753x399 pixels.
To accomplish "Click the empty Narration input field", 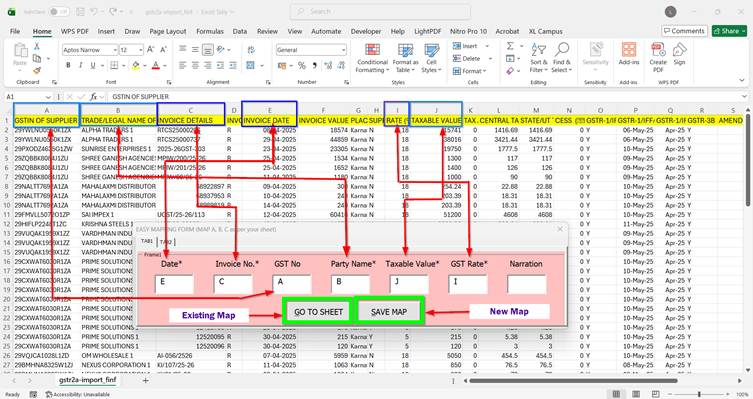I will [526, 284].
